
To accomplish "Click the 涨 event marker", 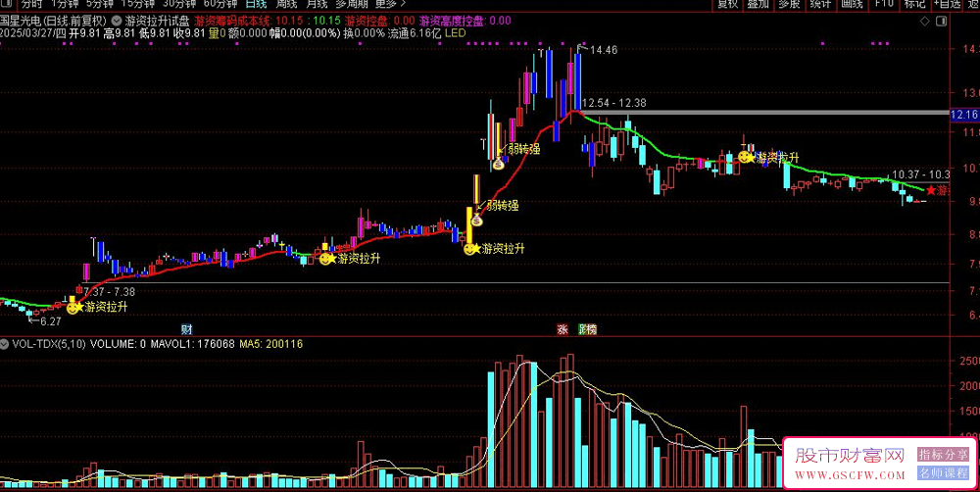I will pos(562,329).
